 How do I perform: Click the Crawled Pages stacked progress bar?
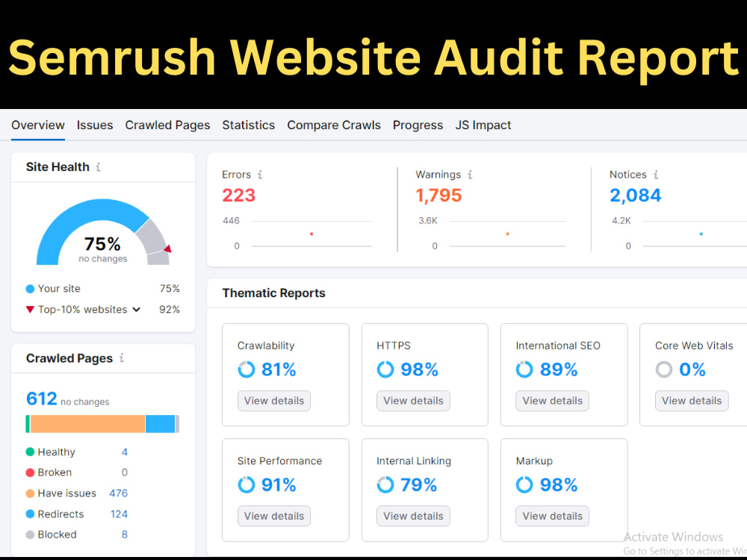102,423
